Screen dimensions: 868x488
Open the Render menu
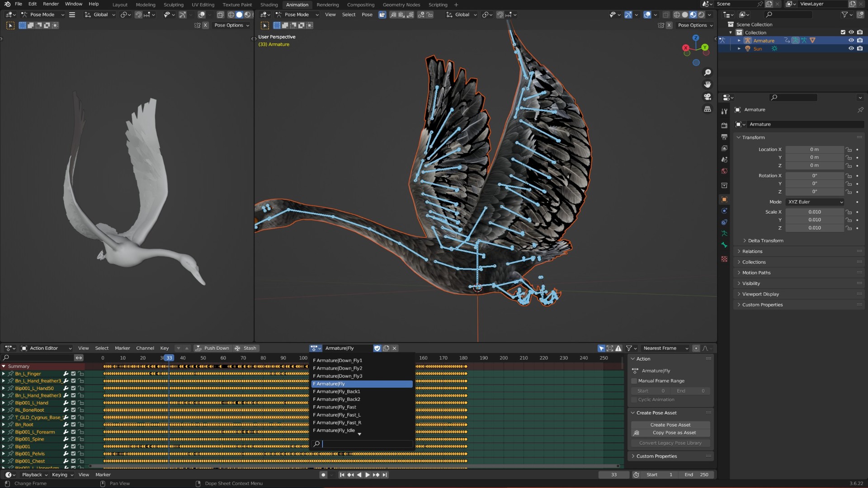51,4
